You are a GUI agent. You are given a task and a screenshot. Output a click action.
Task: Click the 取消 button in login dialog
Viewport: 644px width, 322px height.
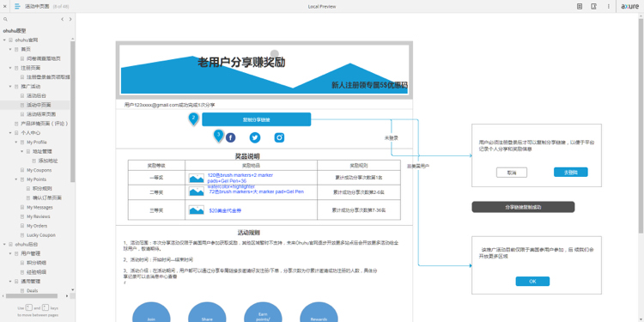click(512, 173)
